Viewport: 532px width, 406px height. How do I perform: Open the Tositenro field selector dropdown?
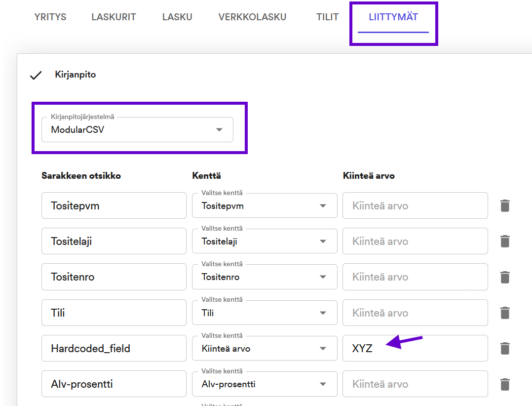click(265, 277)
